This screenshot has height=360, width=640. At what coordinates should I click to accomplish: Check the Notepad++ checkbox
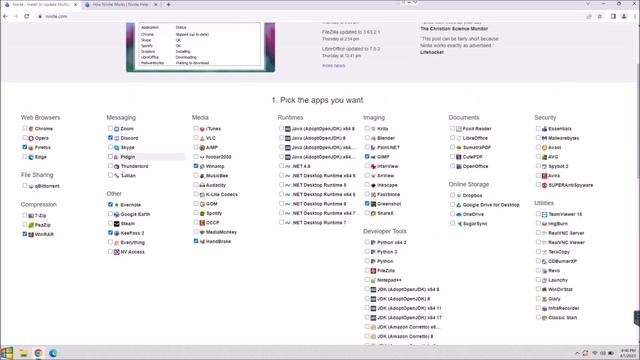pyautogui.click(x=367, y=280)
